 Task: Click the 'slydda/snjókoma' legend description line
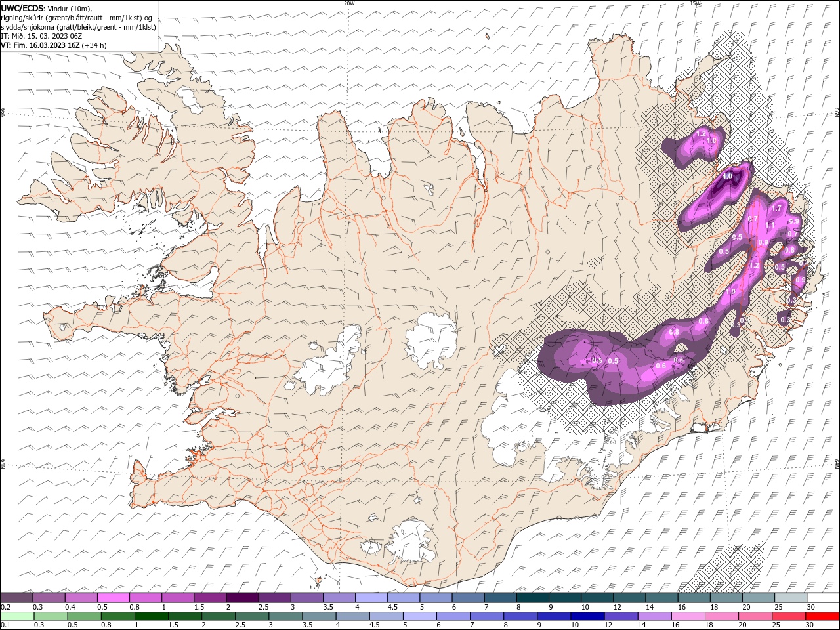pyautogui.click(x=79, y=27)
